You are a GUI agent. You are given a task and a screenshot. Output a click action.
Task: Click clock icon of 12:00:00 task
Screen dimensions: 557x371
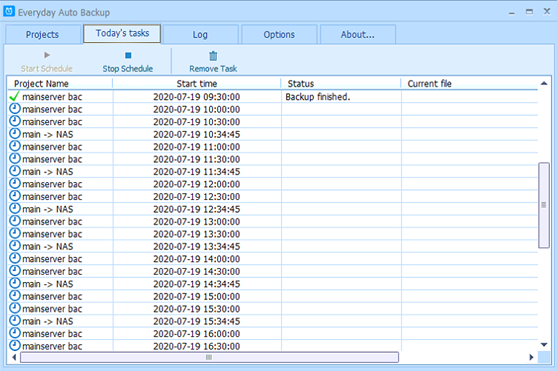(x=15, y=183)
